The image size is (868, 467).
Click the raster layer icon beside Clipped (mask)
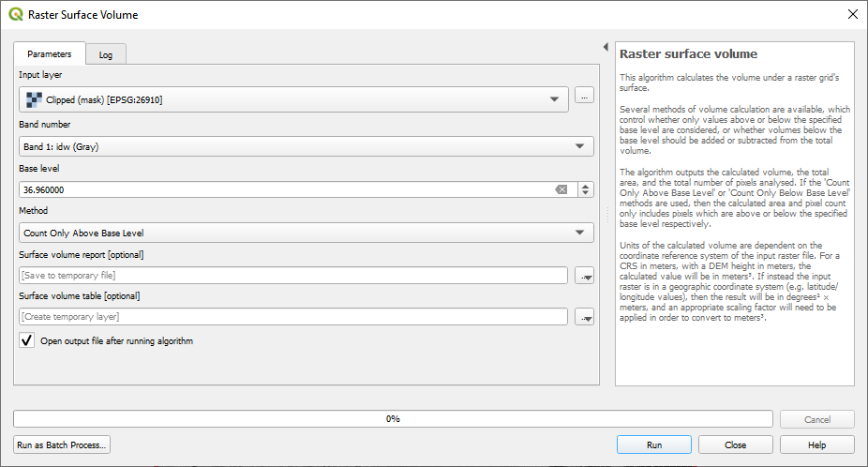point(35,99)
